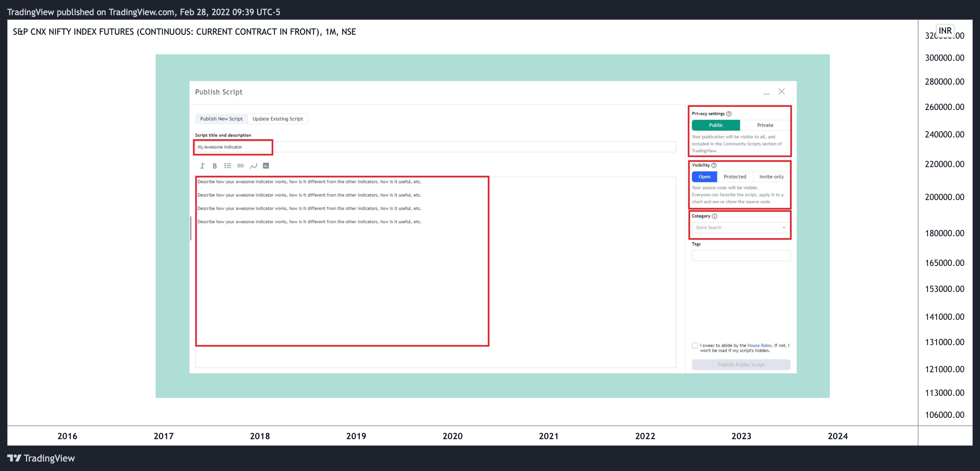Open Category info icon

point(714,216)
